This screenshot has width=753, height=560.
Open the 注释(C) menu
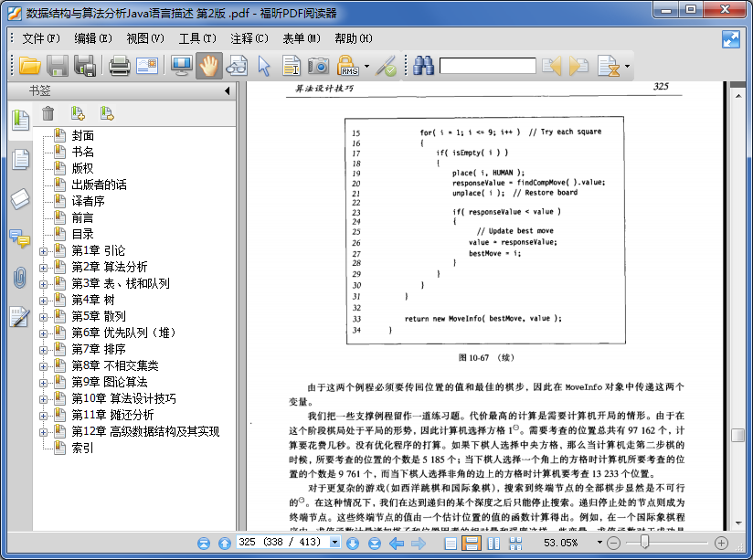249,38
